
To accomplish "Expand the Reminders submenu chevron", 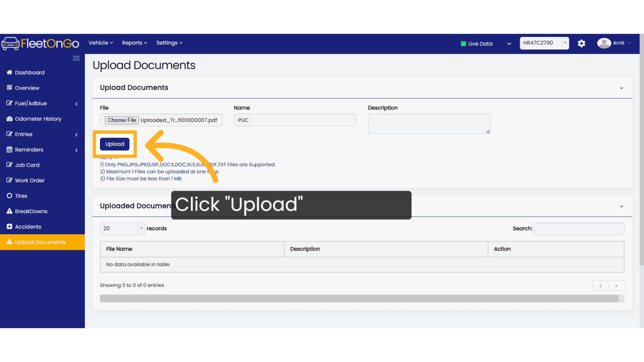I will [76, 150].
